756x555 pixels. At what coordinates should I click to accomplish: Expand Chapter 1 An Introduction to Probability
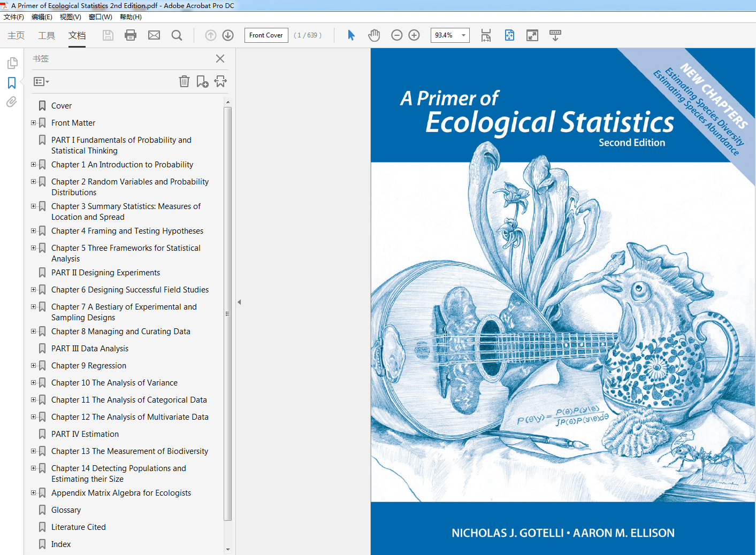pos(33,164)
